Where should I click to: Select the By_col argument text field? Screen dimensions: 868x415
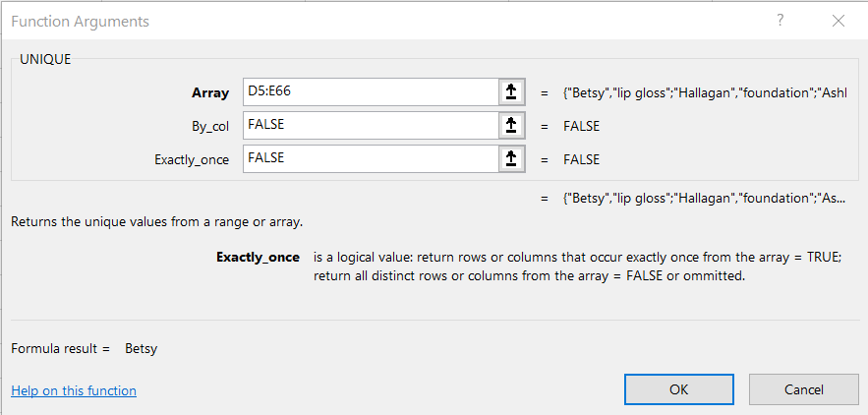[370, 126]
